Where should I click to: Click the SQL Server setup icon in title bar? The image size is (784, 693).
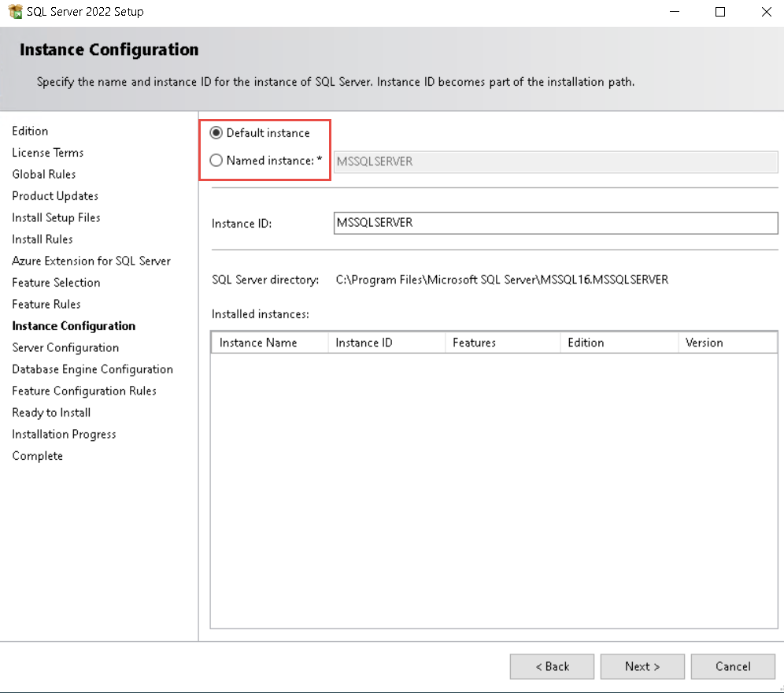[16, 12]
